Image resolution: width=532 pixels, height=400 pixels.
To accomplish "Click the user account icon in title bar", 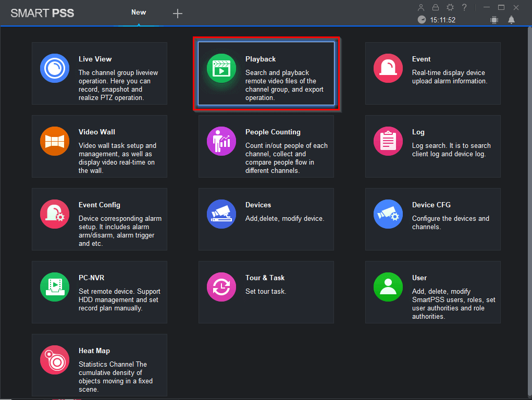I will pos(422,7).
